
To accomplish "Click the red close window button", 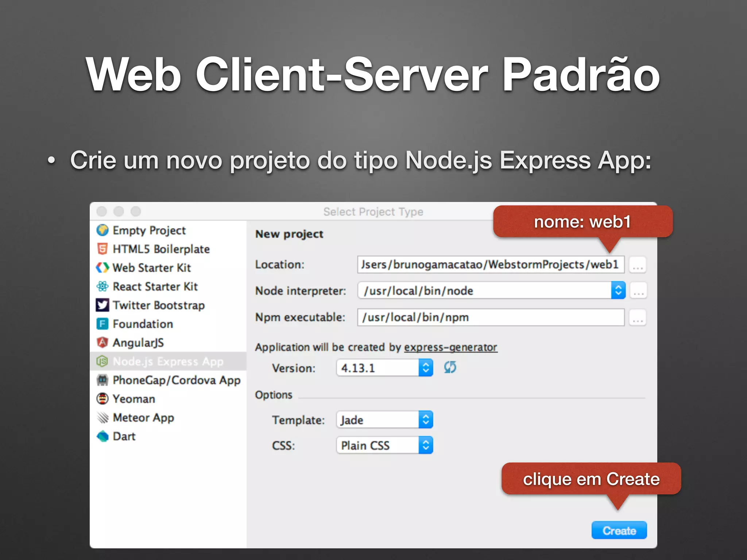I will click(102, 211).
